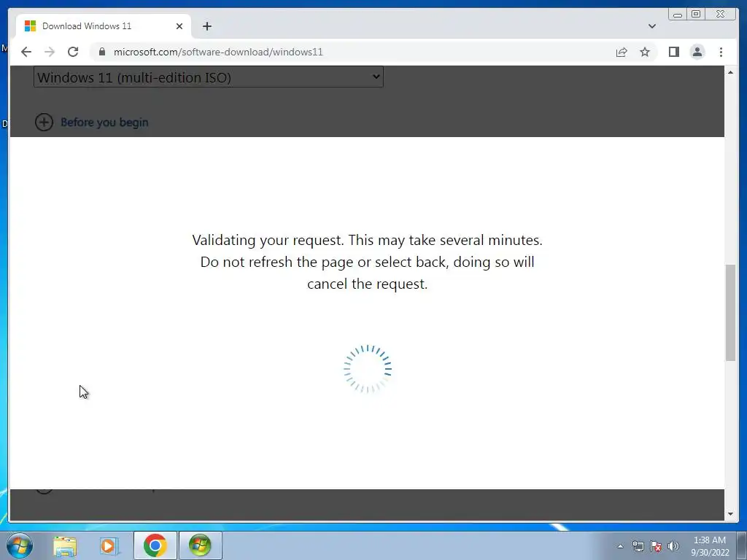Select the Download Windows 11 tab
The width and height of the screenshot is (747, 560).
(104, 26)
